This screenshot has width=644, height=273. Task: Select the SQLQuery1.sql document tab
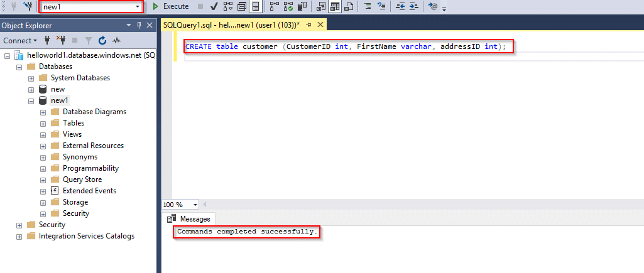(x=232, y=25)
